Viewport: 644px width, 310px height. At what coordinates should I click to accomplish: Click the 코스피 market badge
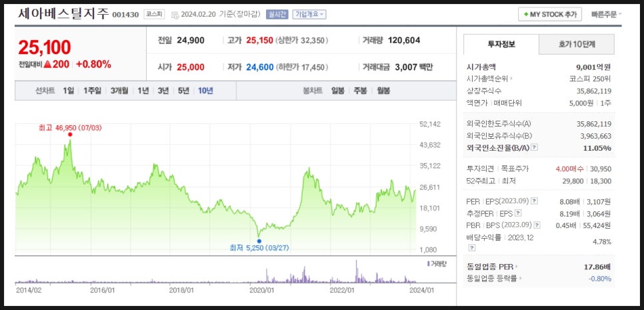pos(154,15)
